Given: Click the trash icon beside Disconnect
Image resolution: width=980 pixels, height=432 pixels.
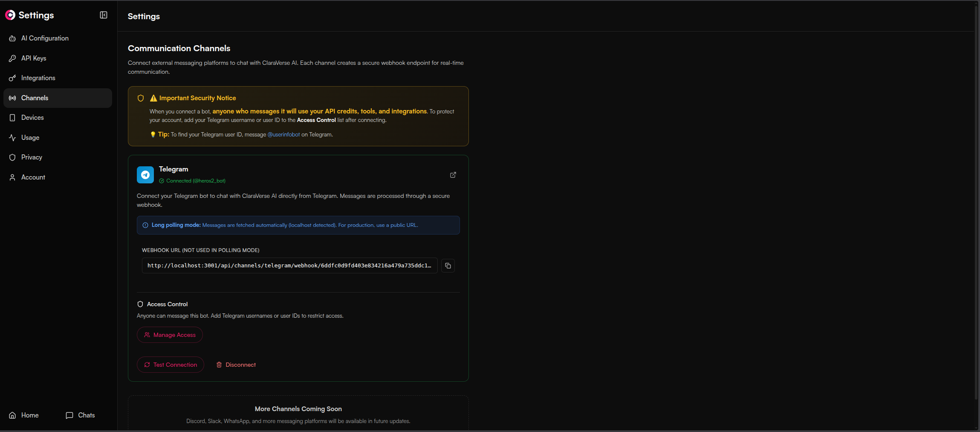Looking at the screenshot, I should coord(219,365).
